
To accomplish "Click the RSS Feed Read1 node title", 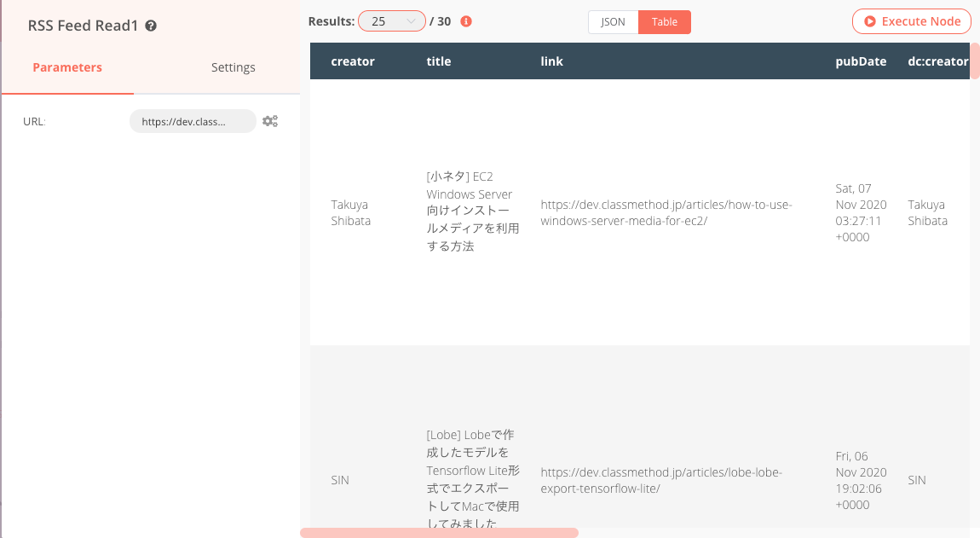I will coord(83,26).
